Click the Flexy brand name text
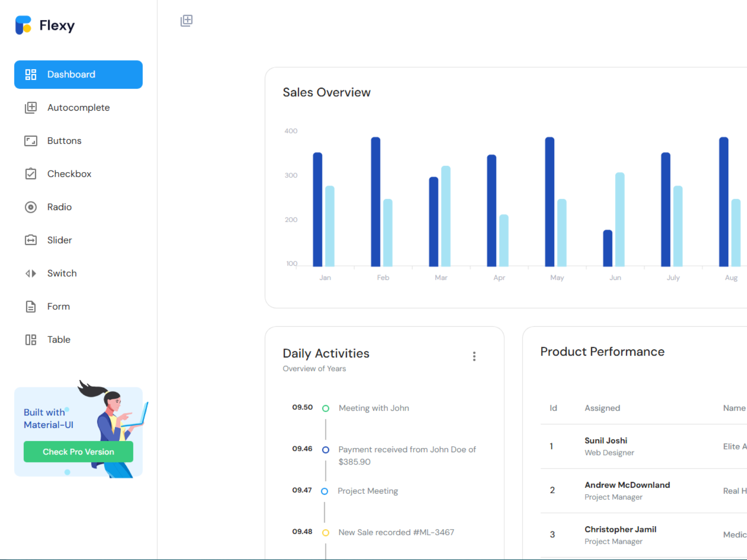Image resolution: width=747 pixels, height=560 pixels. coord(57,26)
